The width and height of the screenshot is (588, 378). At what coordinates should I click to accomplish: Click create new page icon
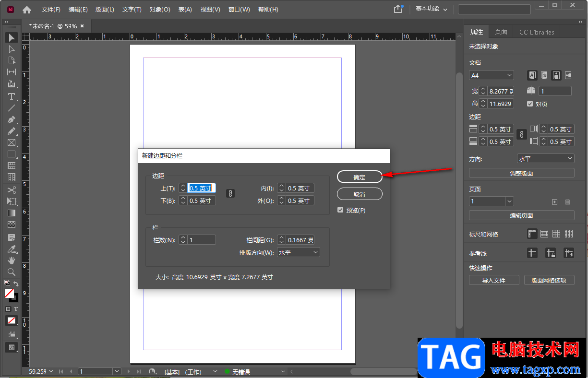pyautogui.click(x=554, y=202)
